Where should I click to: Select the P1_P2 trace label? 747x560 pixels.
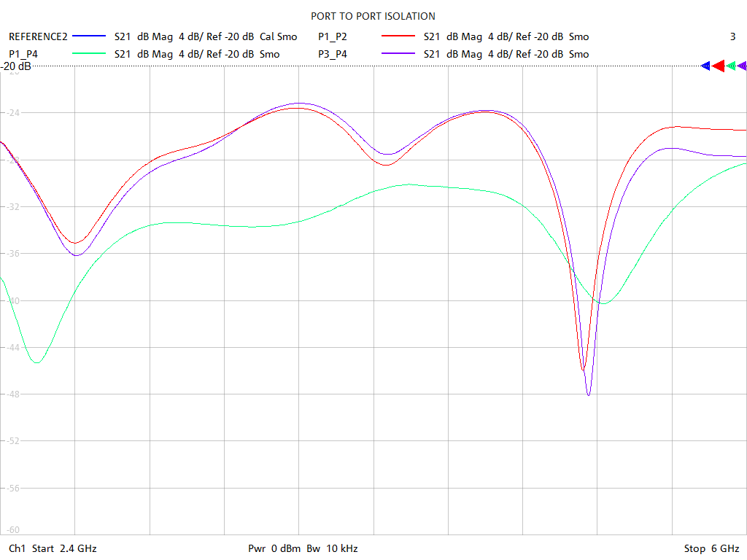(333, 36)
